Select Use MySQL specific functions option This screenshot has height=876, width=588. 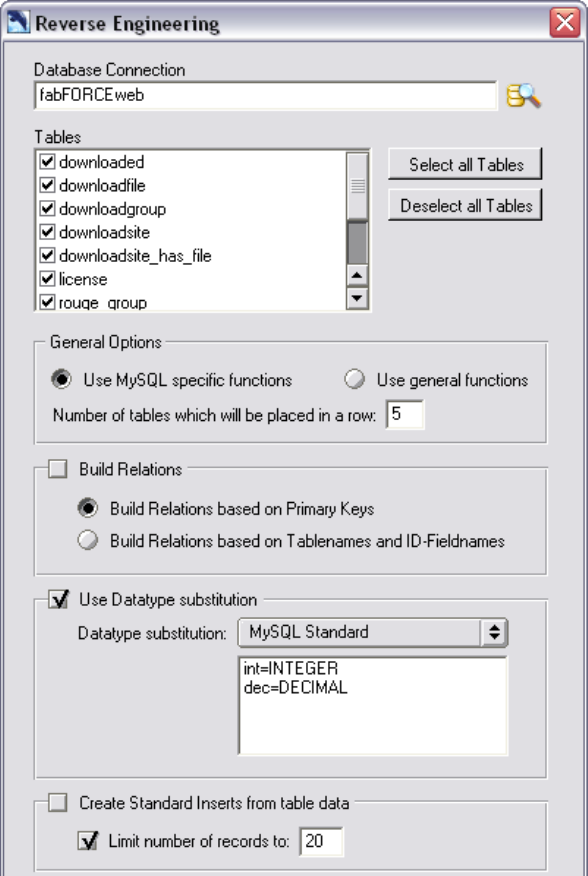(x=61, y=379)
